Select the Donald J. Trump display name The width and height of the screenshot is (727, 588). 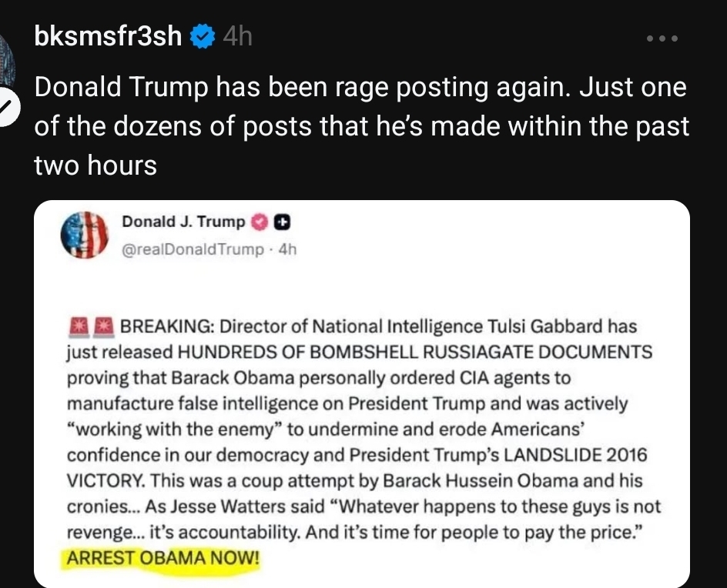point(183,222)
